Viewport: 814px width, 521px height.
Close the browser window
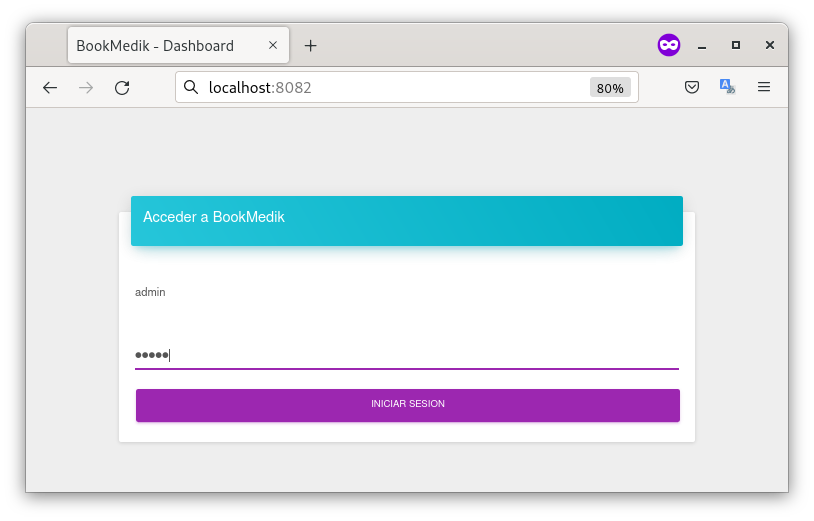tap(770, 46)
